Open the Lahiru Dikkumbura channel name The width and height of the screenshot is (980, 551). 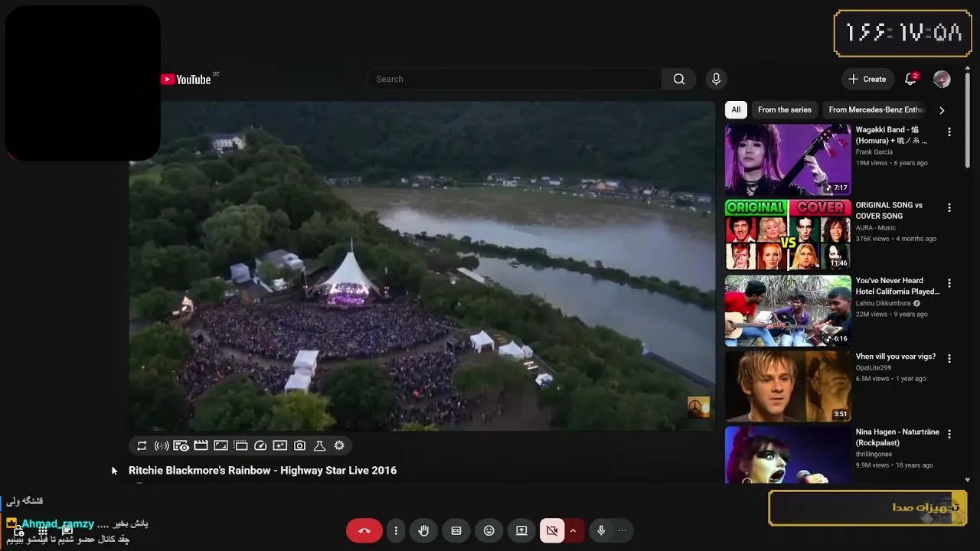[884, 303]
